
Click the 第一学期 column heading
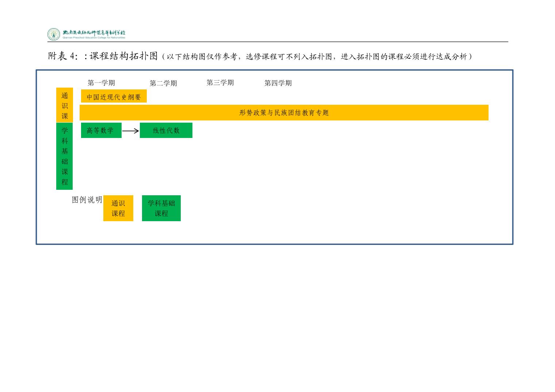pyautogui.click(x=101, y=83)
